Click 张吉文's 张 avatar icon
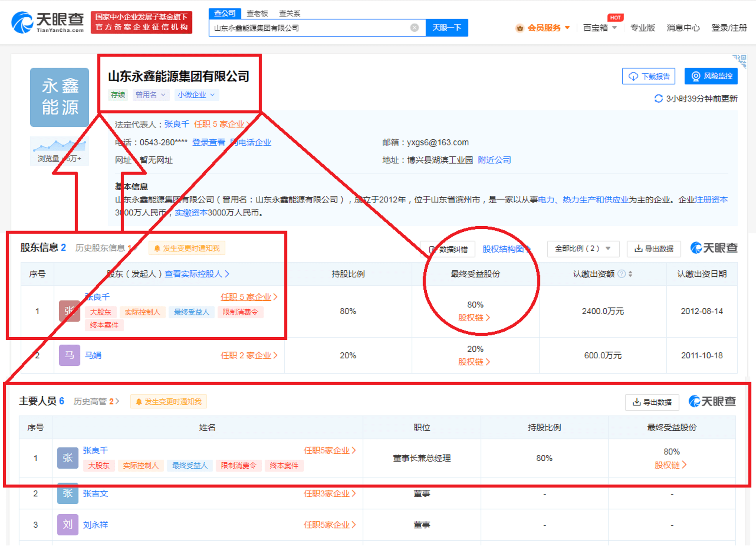756x556 pixels. pyautogui.click(x=68, y=493)
